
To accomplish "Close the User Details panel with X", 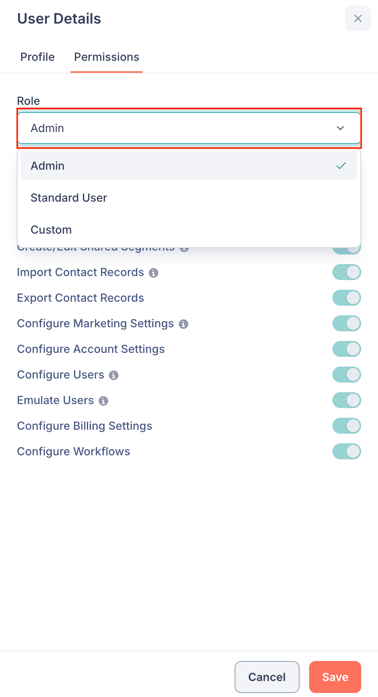I will tap(358, 19).
